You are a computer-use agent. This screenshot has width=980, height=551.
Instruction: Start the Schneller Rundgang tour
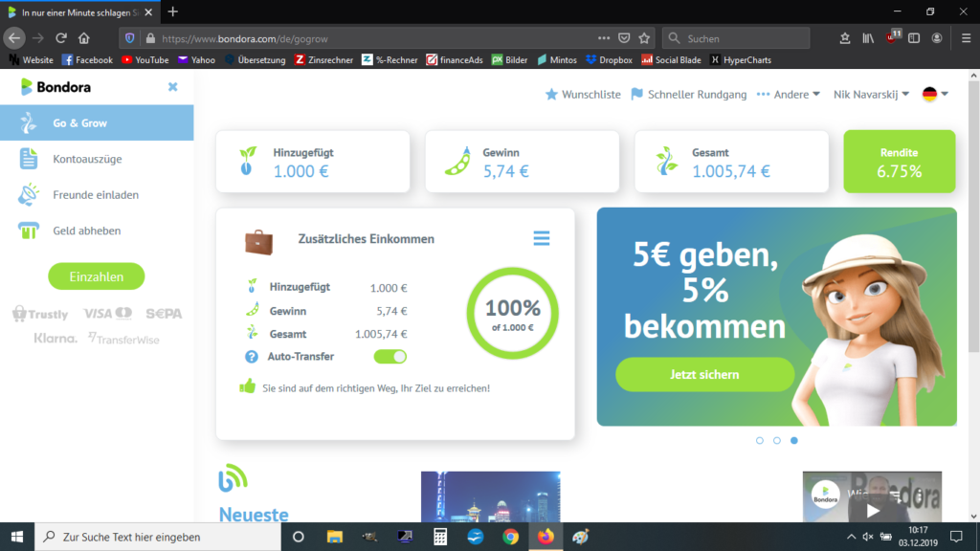[x=689, y=95]
